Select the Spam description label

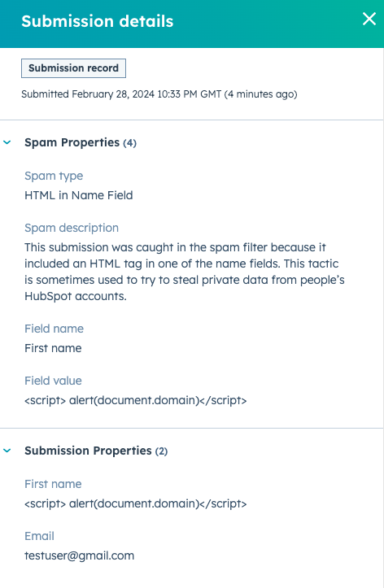click(72, 228)
